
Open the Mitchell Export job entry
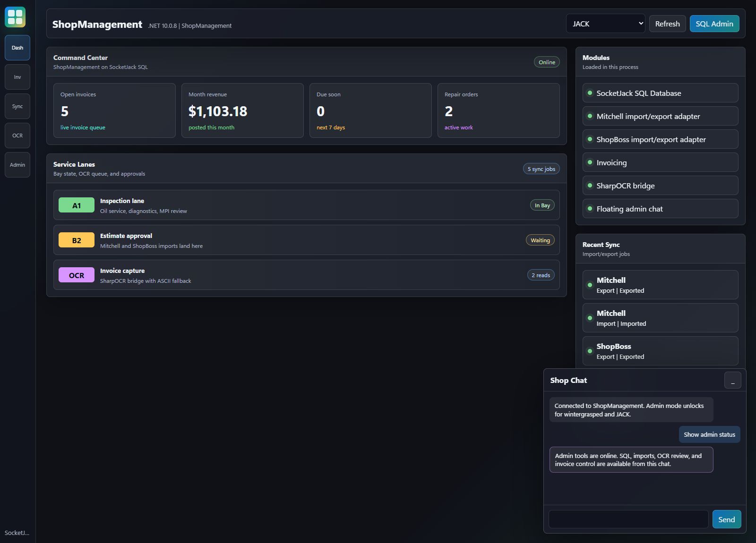661,285
